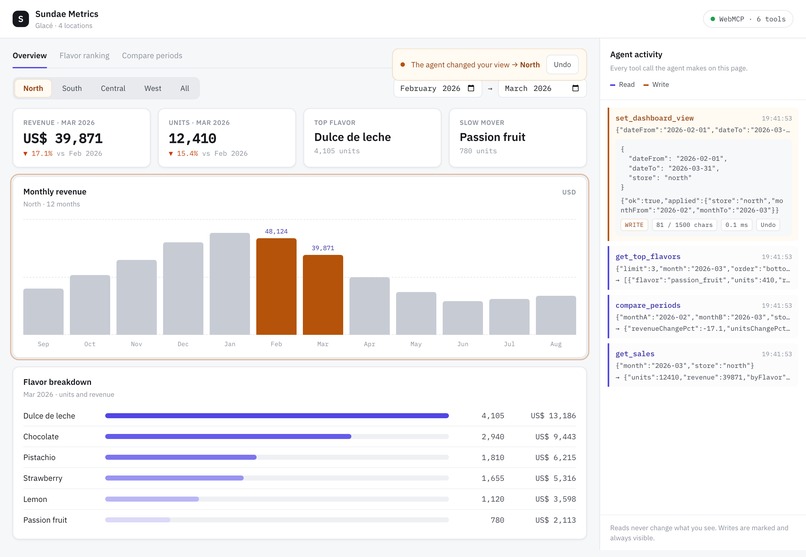Click the Revenue Mar 2026 card
The image size is (806, 557).
pos(81,138)
